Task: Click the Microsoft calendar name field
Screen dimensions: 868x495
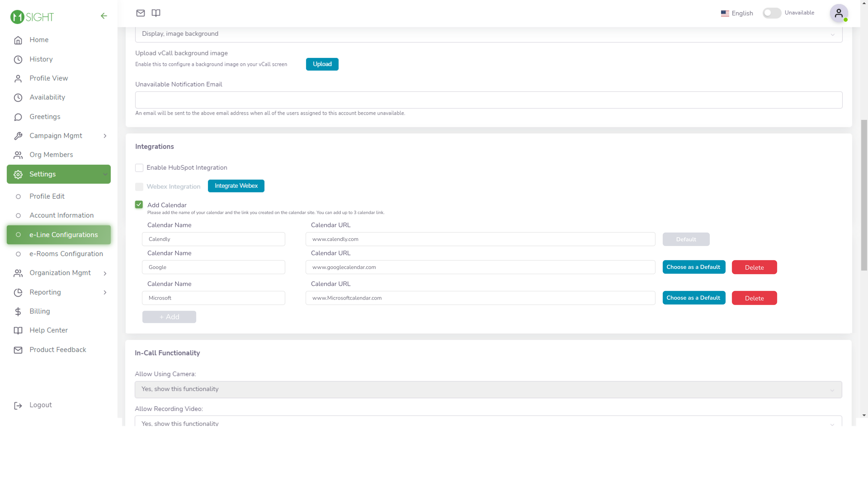Action: point(214,298)
